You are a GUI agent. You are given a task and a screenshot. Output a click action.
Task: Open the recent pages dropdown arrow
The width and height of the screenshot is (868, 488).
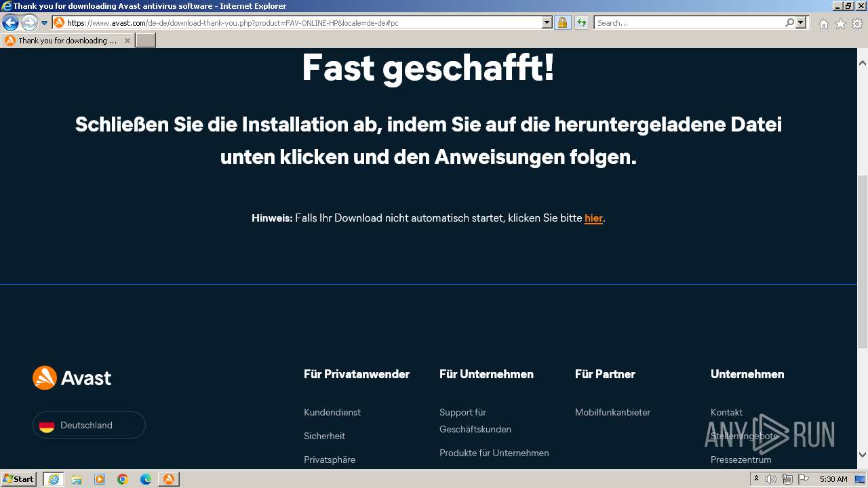pyautogui.click(x=45, y=23)
